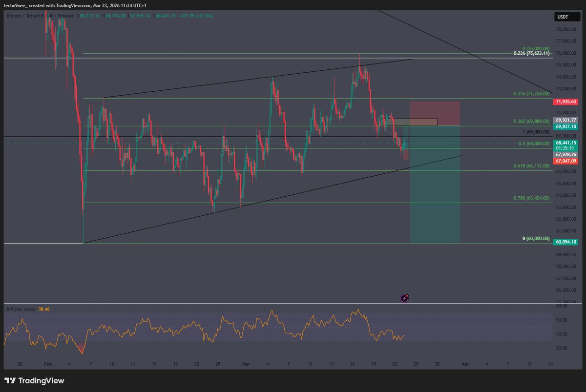Click the grey 69,921.77 price label
This screenshot has height=392, width=586.
566,120
